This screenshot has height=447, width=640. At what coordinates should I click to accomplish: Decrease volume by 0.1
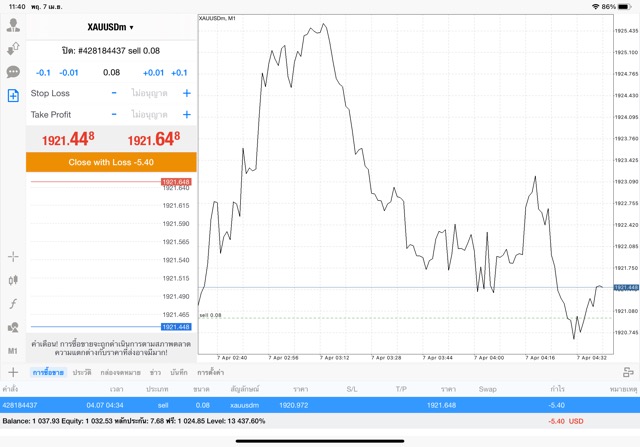tap(43, 73)
